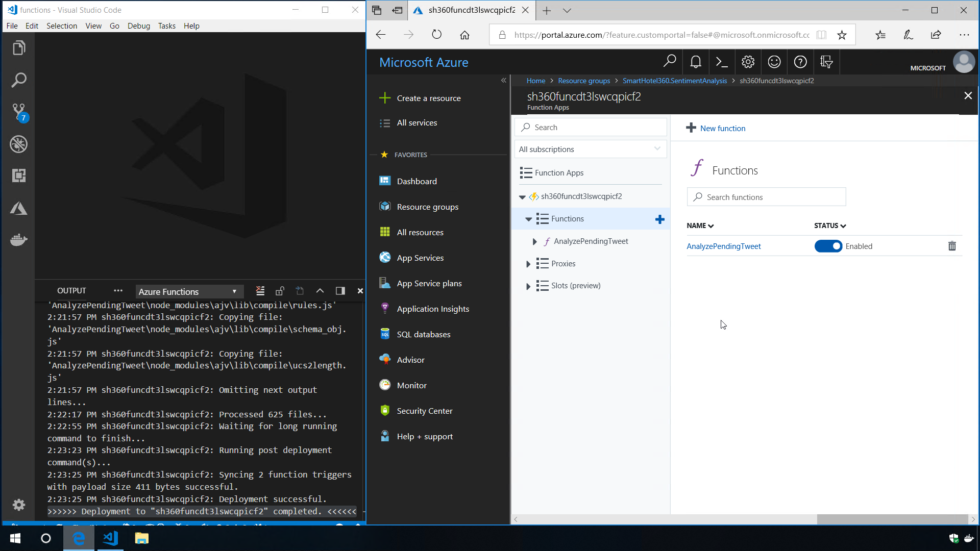Viewport: 980px width, 551px height.
Task: Click the Search functions input field
Action: (x=766, y=197)
